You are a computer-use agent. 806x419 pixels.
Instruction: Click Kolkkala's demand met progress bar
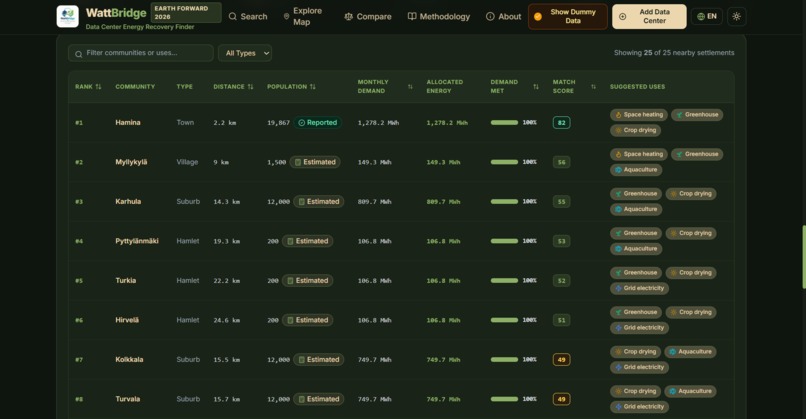tap(504, 359)
